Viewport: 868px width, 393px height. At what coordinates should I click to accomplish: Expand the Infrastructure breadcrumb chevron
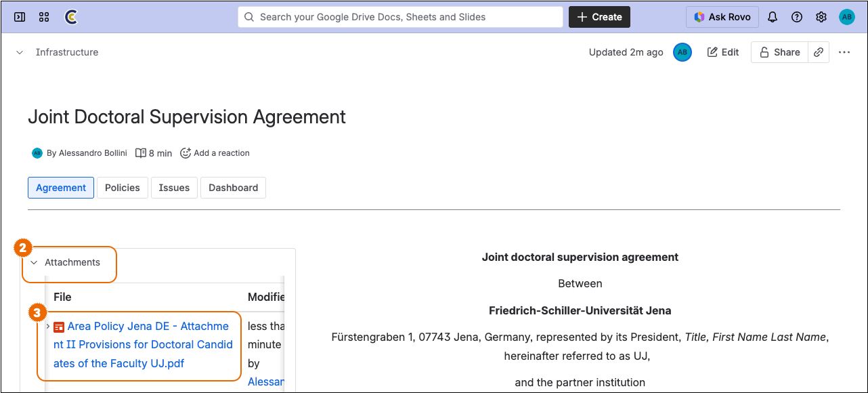pyautogui.click(x=20, y=52)
